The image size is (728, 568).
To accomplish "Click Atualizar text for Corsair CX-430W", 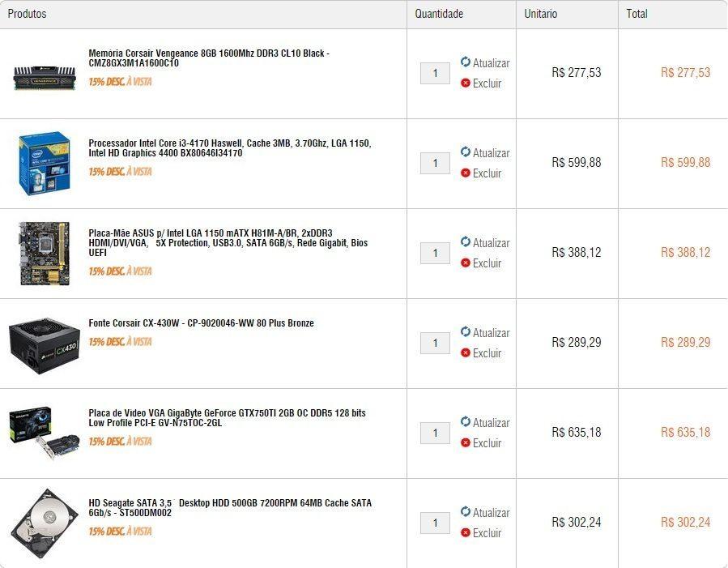I will 491,332.
